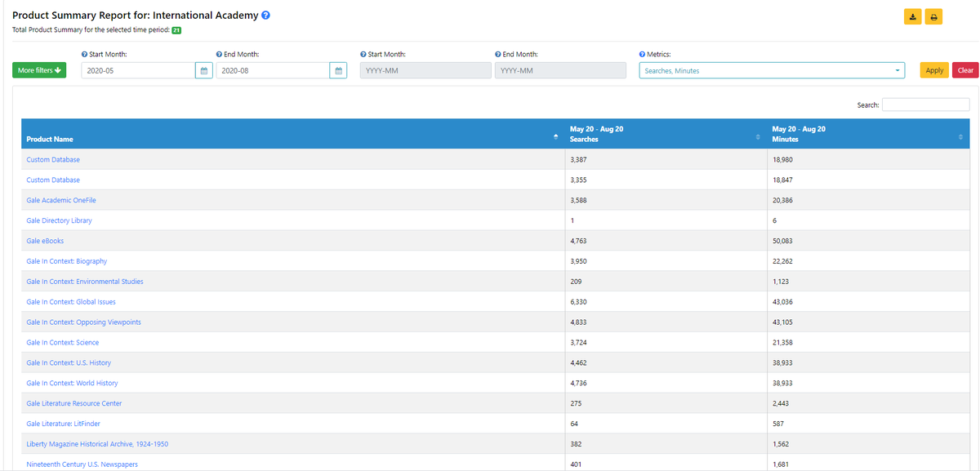Click help icon beside first Start Month label

click(84, 54)
